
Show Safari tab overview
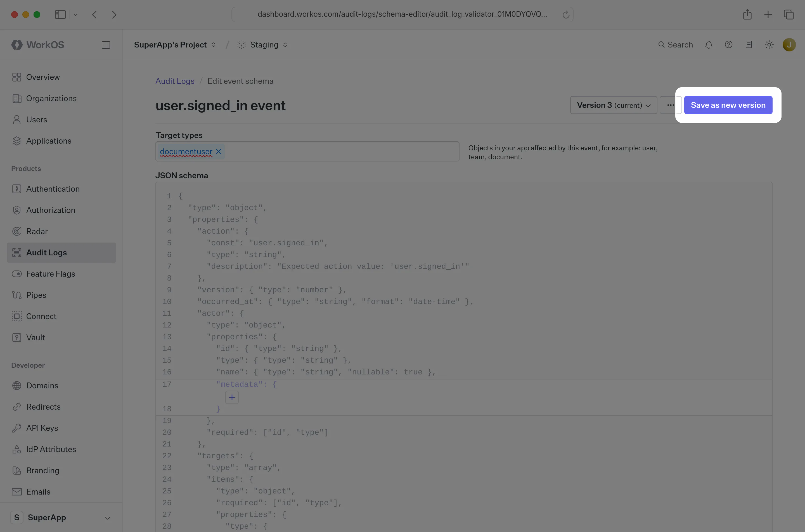point(789,15)
